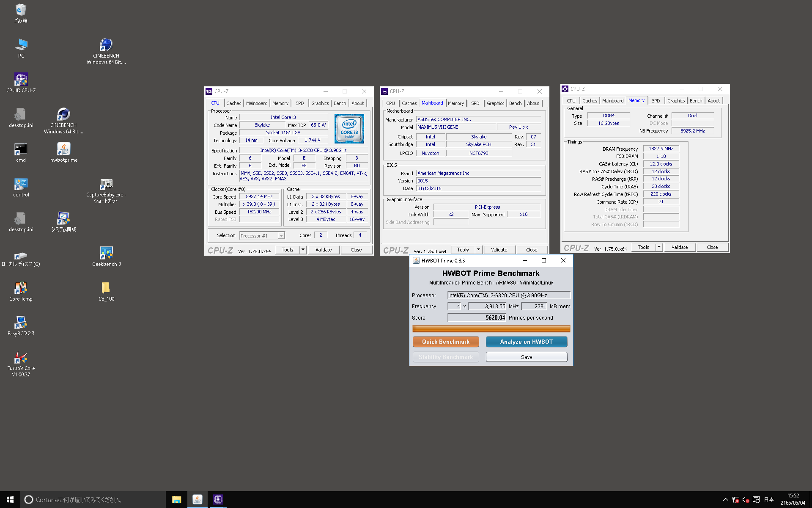
Task: Select CaptureBaby.exe shortcut icon
Action: (106, 190)
